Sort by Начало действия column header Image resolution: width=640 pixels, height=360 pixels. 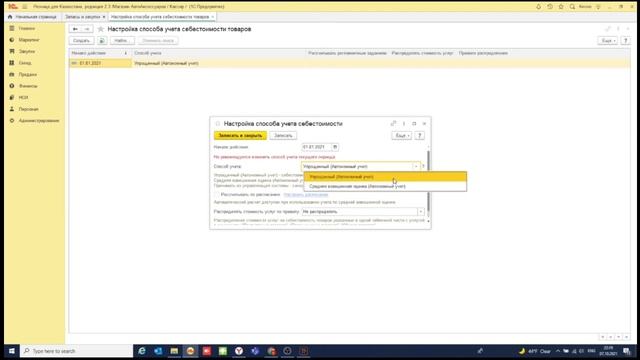click(100, 53)
